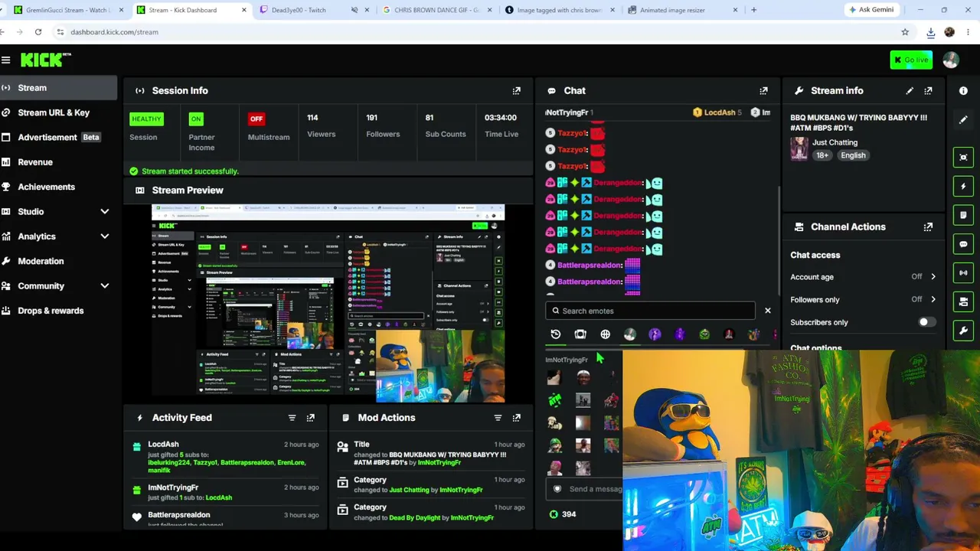Pop out the Session Info panel
The height and width of the screenshot is (551, 980).
[517, 90]
